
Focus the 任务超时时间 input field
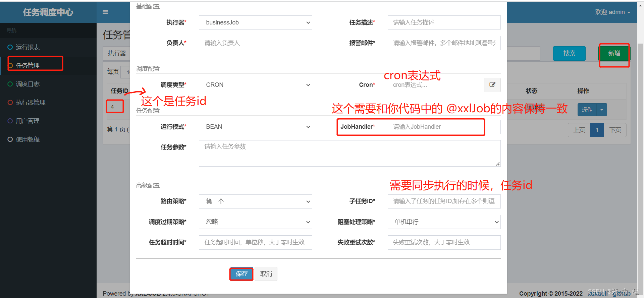pos(256,242)
